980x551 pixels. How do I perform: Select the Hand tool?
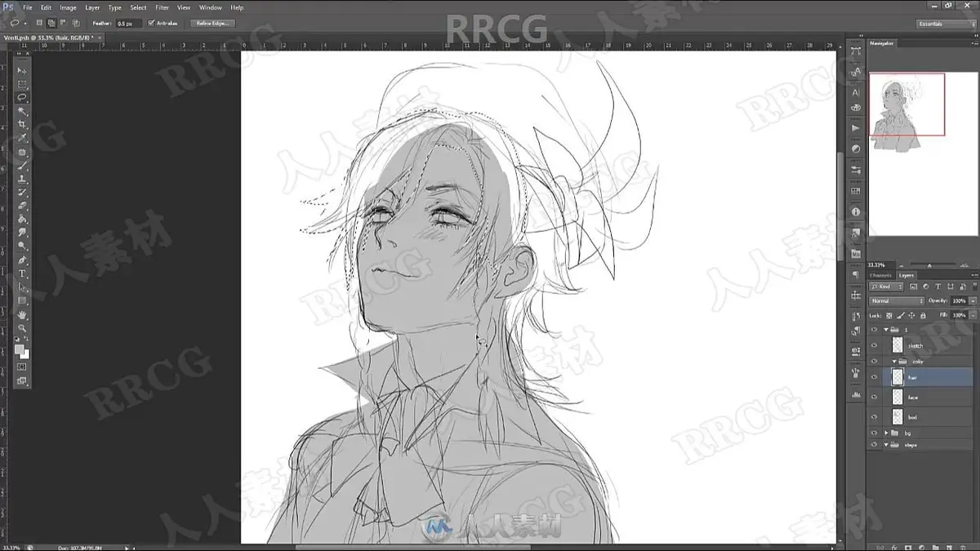[22, 314]
